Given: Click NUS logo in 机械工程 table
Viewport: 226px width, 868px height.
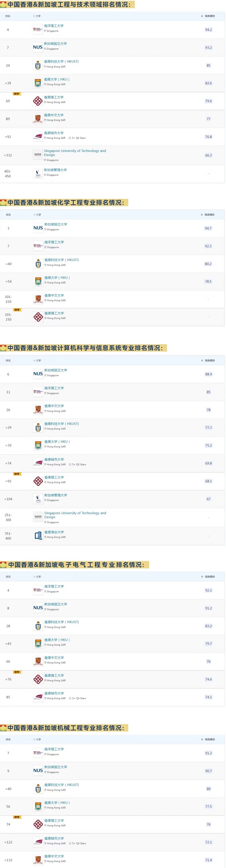Looking at the screenshot, I should click(38, 771).
